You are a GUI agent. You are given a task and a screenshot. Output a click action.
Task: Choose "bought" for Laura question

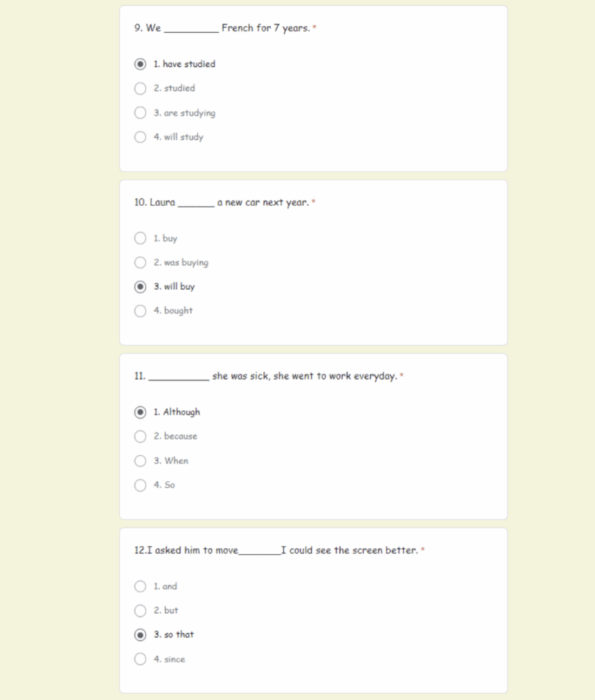(140, 311)
